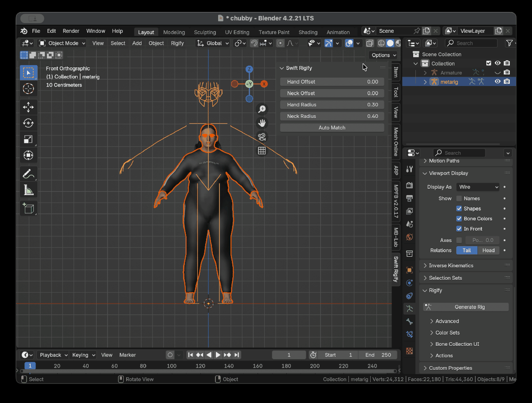Screen dimensions: 532x403
Task: Open Object Mode dropdown
Action: point(62,43)
